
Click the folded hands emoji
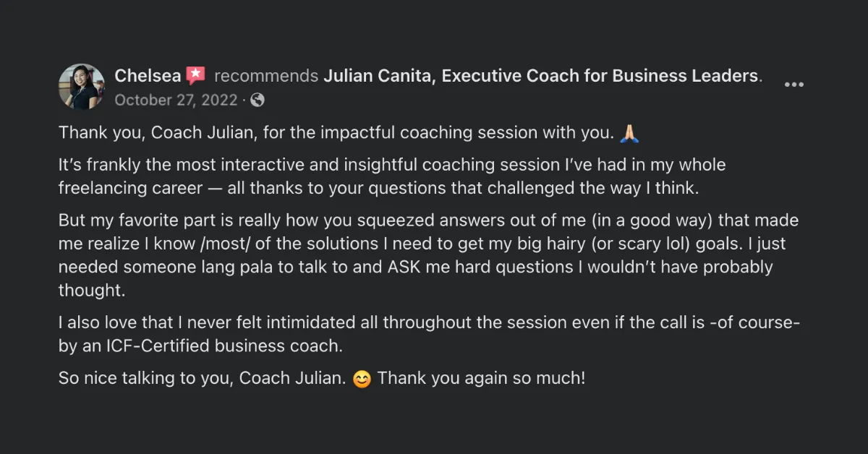[x=629, y=133]
